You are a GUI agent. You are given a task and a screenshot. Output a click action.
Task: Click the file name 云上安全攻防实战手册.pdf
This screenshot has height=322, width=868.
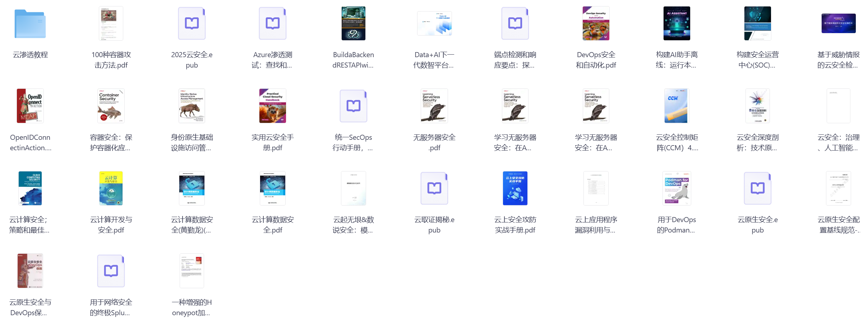pos(515,225)
